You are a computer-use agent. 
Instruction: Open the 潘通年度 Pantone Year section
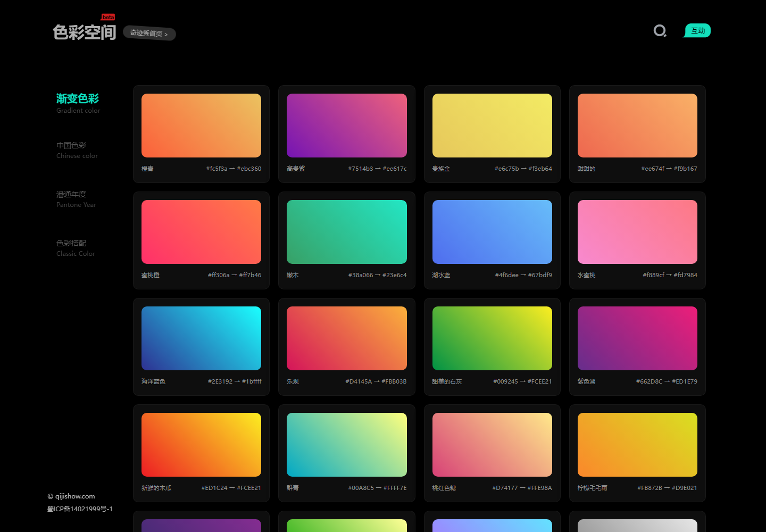[x=77, y=199]
